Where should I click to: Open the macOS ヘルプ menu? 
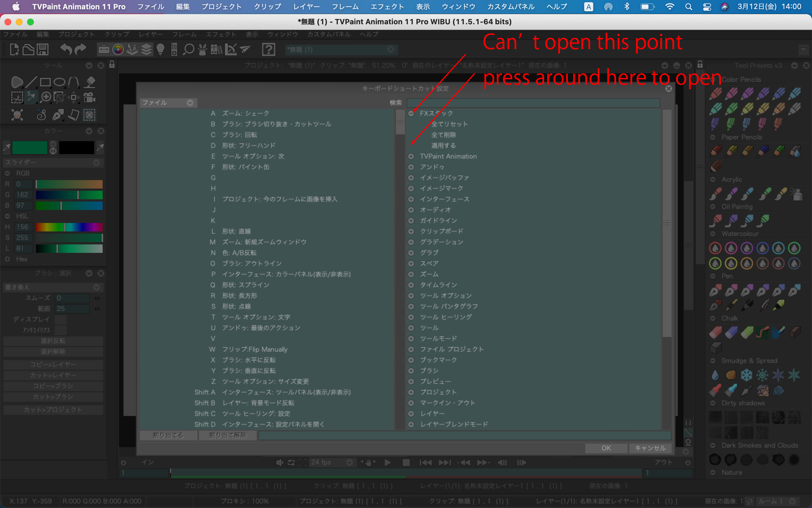pyautogui.click(x=557, y=7)
